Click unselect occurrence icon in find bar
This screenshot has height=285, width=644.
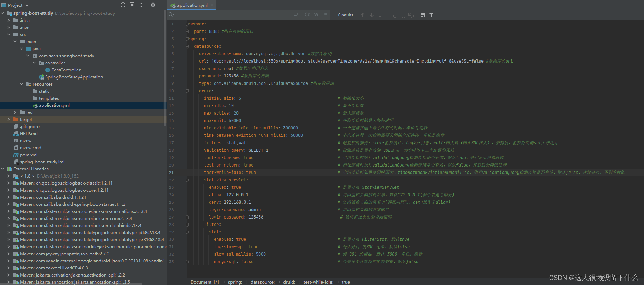[x=402, y=15]
